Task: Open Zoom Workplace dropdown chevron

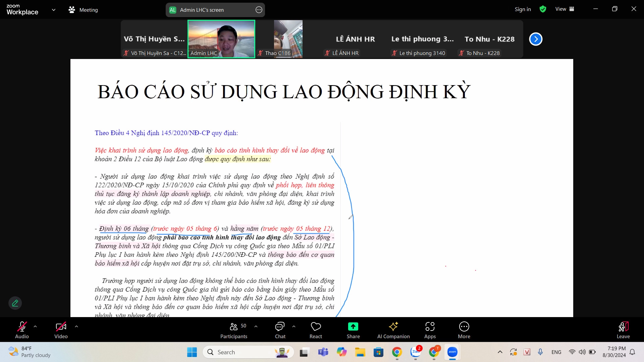Action: click(x=54, y=10)
